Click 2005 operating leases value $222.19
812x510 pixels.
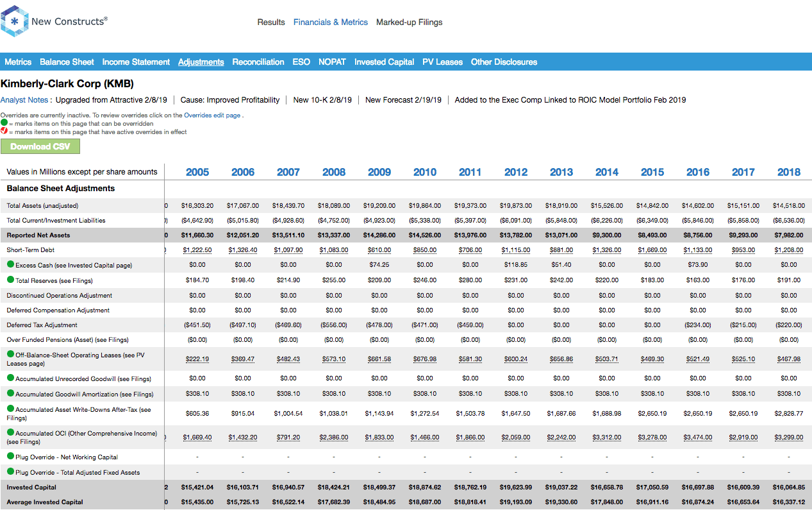(x=197, y=359)
